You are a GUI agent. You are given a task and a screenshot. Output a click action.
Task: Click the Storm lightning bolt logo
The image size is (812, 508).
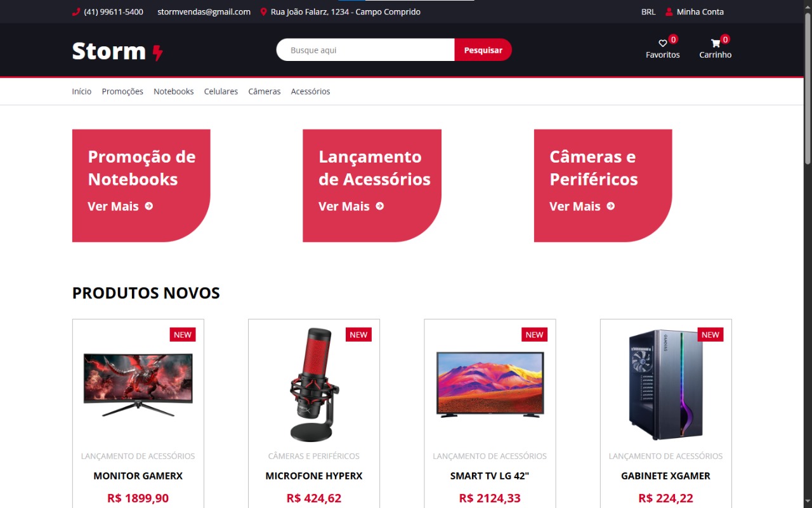click(158, 52)
